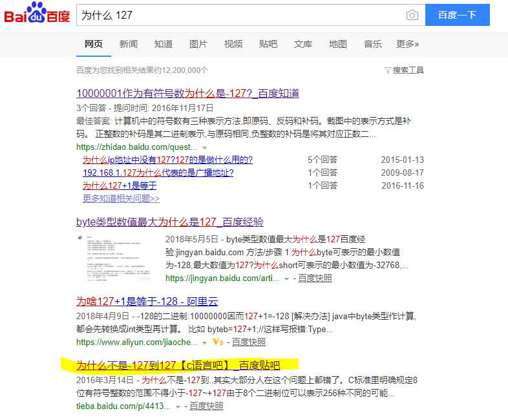This screenshot has height=420, width=508.
Task: Open 百度快照 for aliyun result
Action: point(248,342)
